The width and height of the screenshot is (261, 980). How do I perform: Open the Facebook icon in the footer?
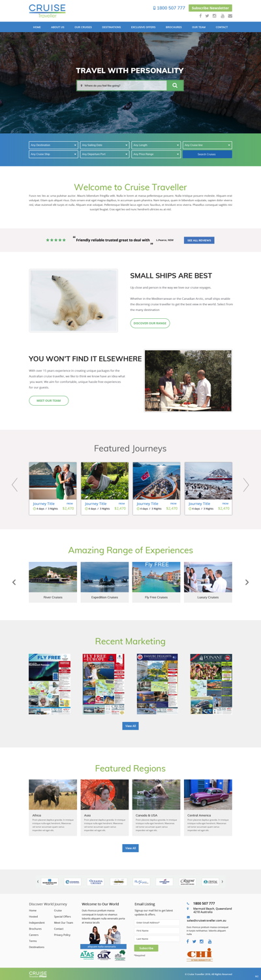click(x=188, y=941)
